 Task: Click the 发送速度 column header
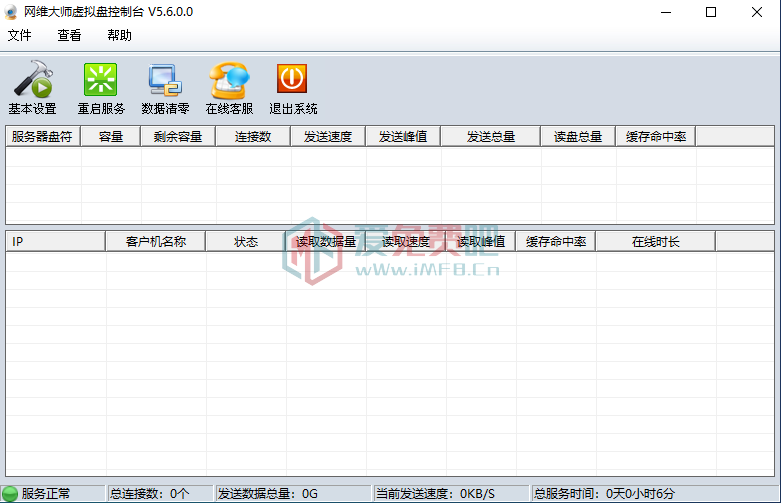point(328,136)
